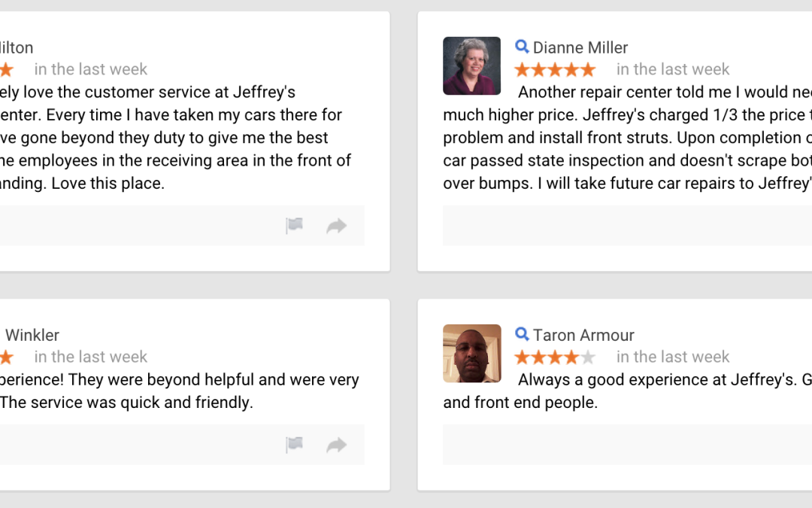Share the Hilton customer service review
This screenshot has height=508, width=812.
337,226
